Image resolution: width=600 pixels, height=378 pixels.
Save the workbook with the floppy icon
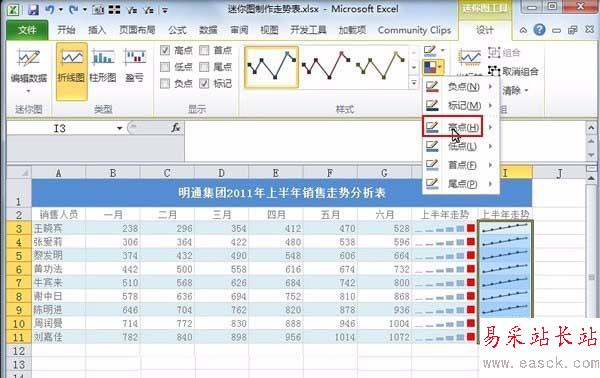(33, 9)
